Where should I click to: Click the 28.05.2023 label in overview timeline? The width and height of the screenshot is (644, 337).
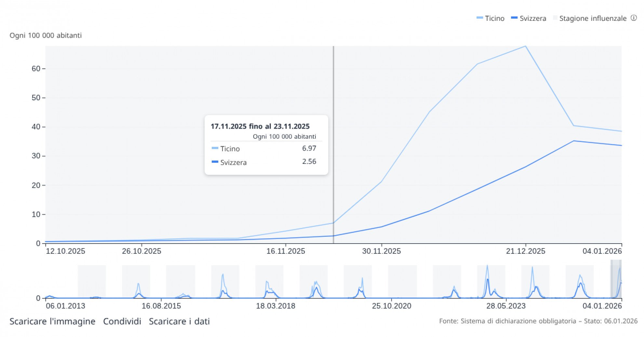[x=506, y=306]
